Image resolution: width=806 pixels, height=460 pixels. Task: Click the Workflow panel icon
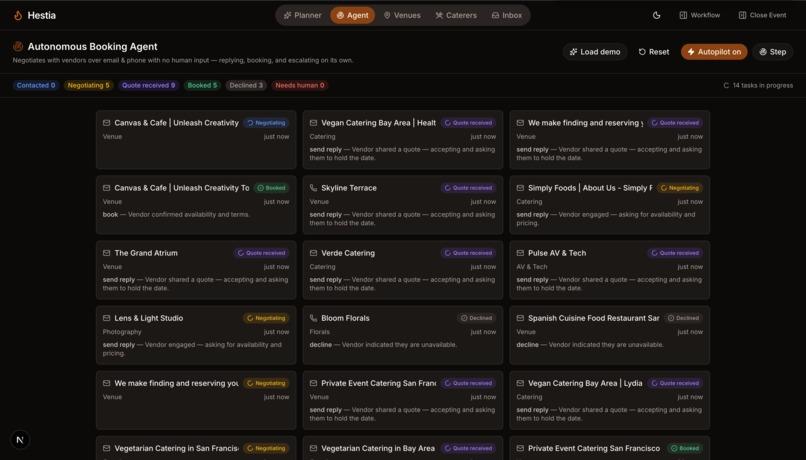tap(683, 15)
